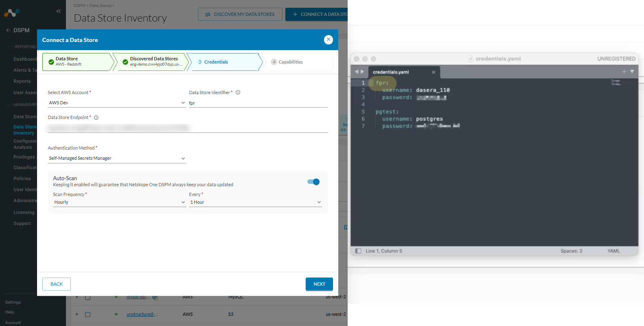Viewport: 644px width, 326px height.
Task: Click Spaces: 2 in editor status bar
Action: [x=571, y=251]
